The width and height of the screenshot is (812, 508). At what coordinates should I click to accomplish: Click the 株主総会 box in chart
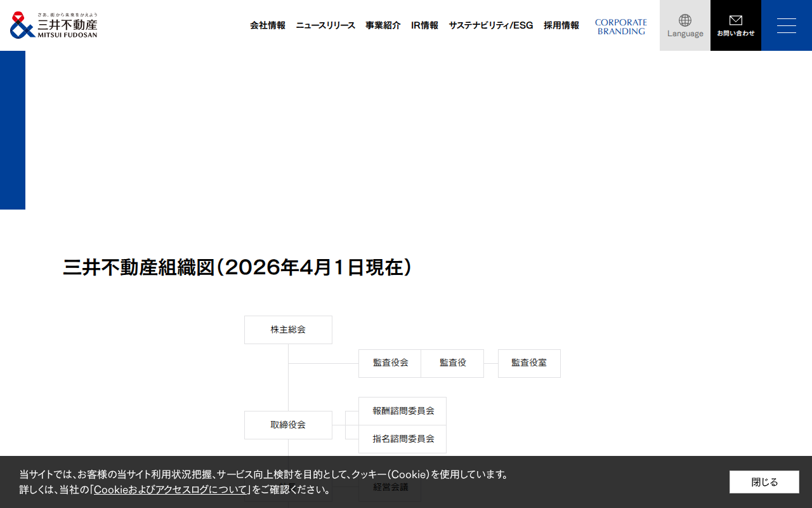point(288,330)
